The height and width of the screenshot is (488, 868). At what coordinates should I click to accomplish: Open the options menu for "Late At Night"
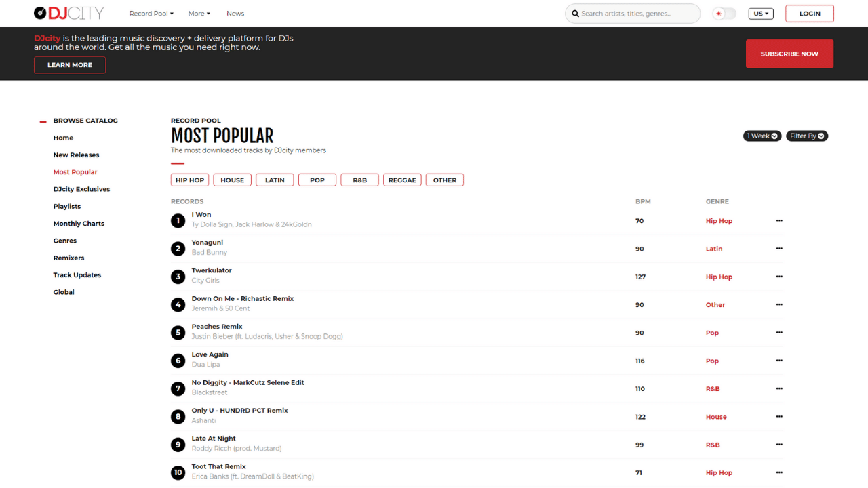tap(778, 444)
